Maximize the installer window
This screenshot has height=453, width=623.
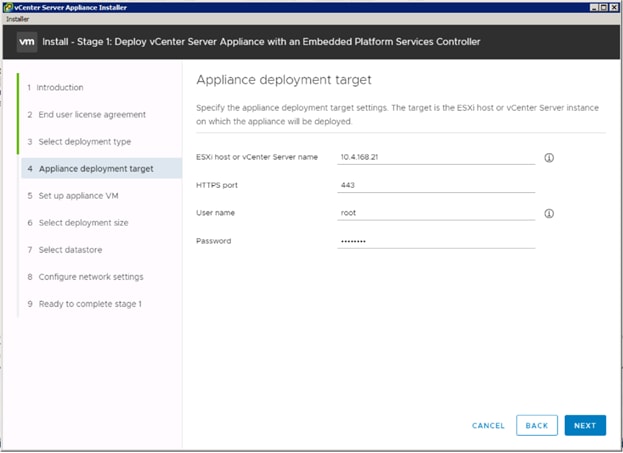pos(604,7)
